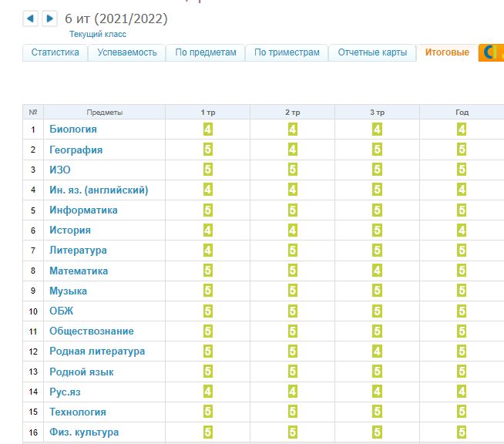
Task: Select По предметам tab
Action: coord(206,52)
